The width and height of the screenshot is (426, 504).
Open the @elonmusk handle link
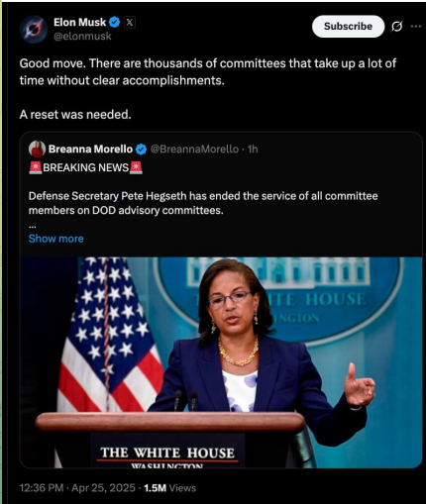pos(82,36)
